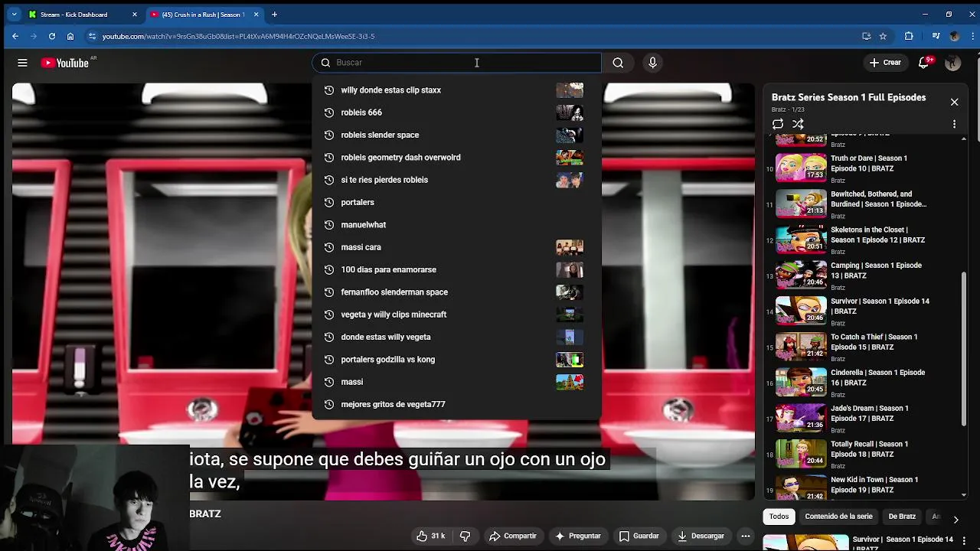The height and width of the screenshot is (551, 980).
Task: Choose suggestion mejores gritos de vegeta777
Action: coord(456,404)
